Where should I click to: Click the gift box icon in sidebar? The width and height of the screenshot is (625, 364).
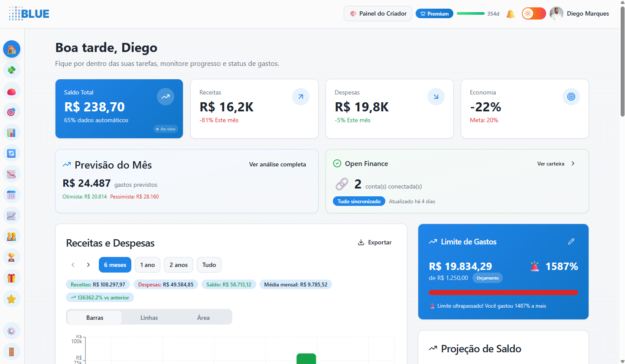(x=12, y=278)
